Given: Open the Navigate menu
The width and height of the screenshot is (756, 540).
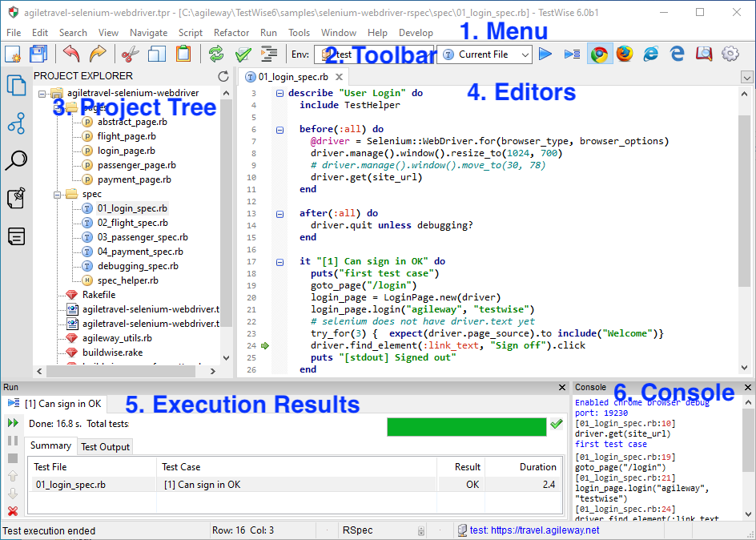Looking at the screenshot, I should pos(148,33).
